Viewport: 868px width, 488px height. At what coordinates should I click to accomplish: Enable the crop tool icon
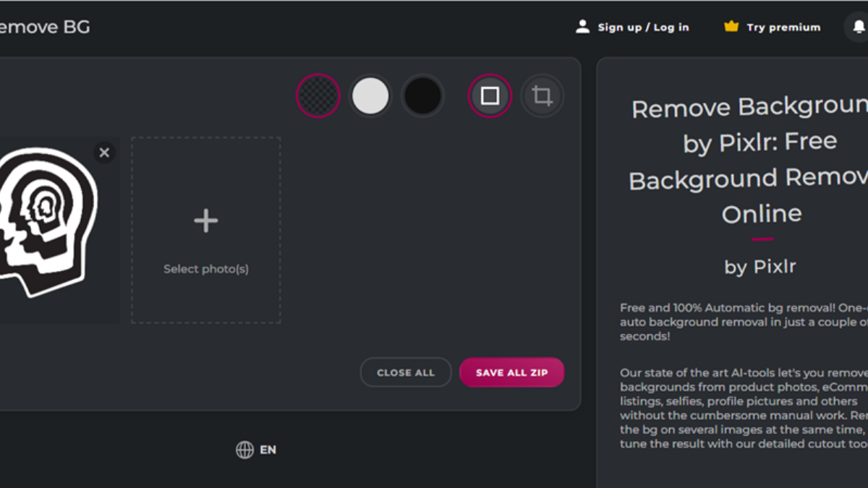[x=542, y=95]
